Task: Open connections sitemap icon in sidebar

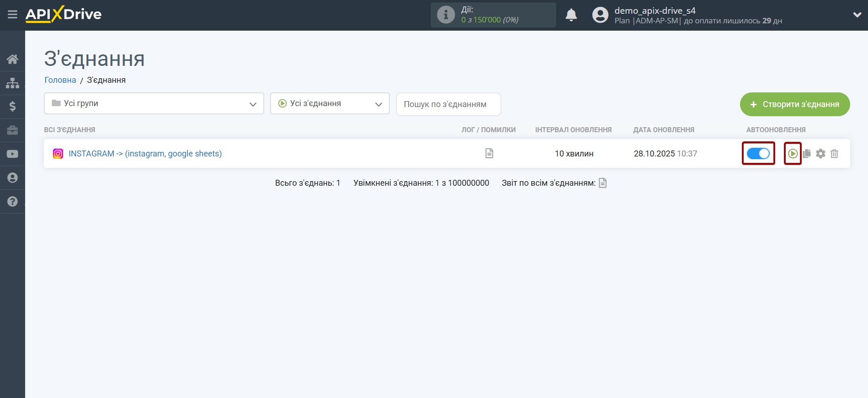Action: [12, 83]
